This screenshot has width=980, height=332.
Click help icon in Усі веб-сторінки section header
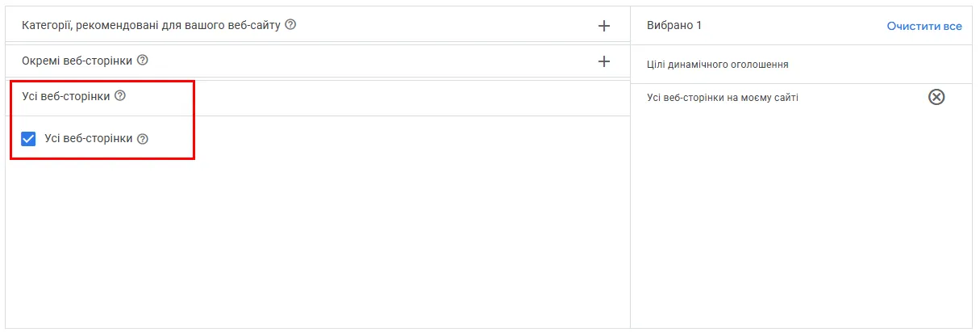click(x=120, y=96)
